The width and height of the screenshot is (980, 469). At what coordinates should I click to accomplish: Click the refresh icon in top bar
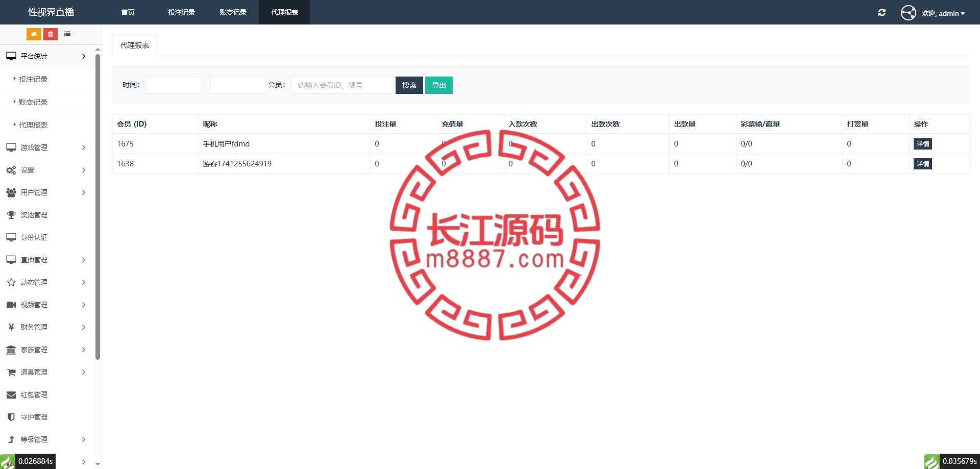(881, 13)
